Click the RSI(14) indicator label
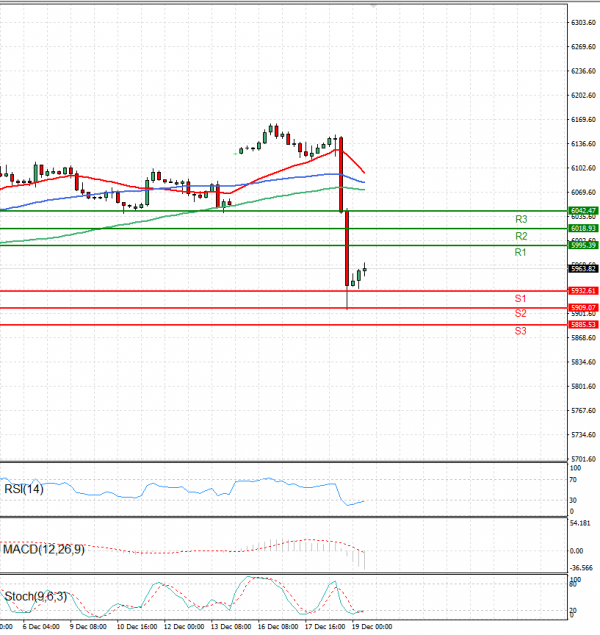600x635 pixels. [24, 489]
